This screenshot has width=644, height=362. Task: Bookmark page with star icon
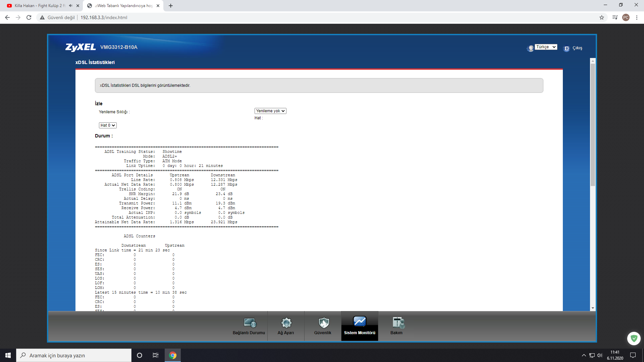click(x=602, y=17)
